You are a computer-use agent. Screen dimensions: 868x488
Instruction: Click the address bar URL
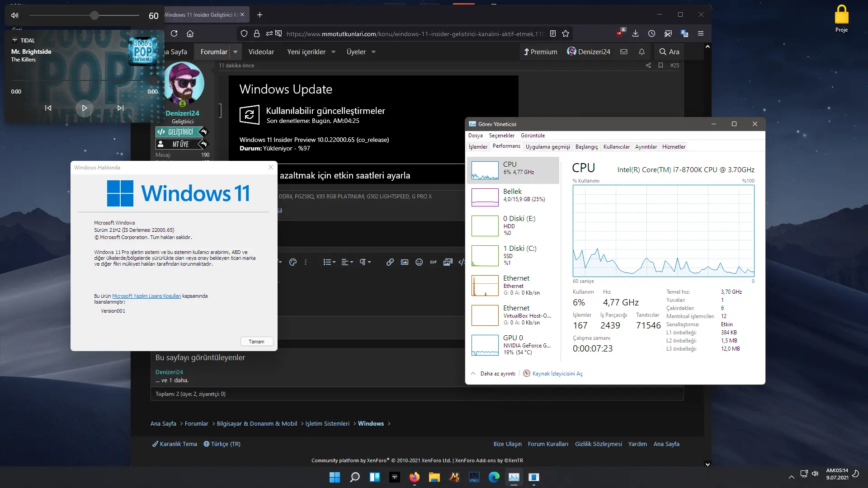pyautogui.click(x=415, y=34)
